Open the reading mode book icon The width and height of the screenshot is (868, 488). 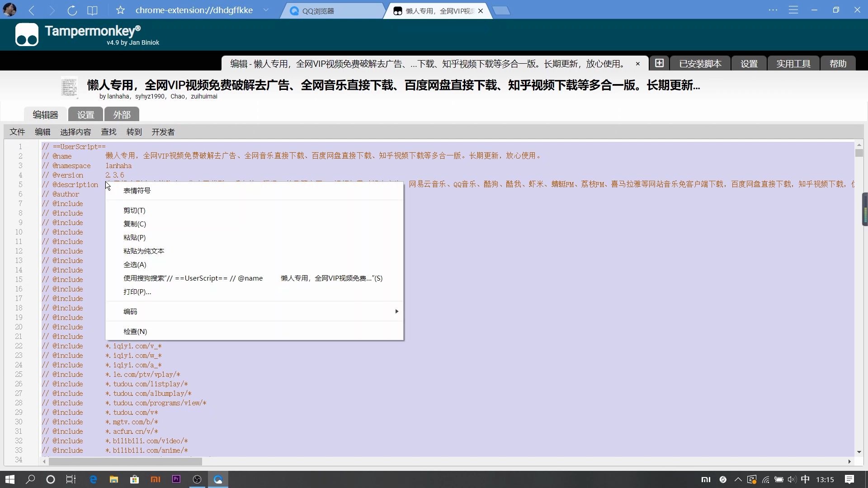92,10
